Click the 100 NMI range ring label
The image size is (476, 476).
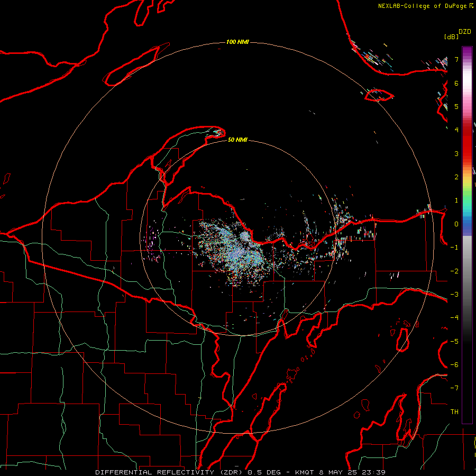click(x=237, y=42)
